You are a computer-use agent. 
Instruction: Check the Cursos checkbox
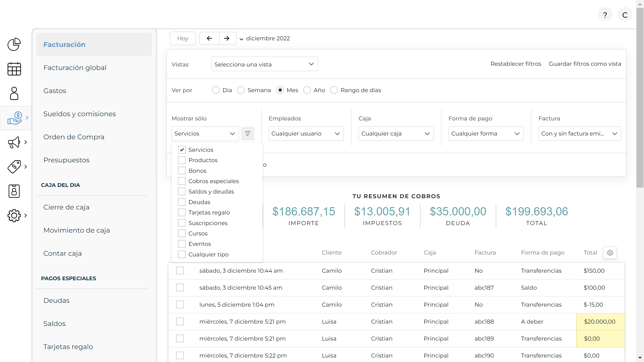tap(182, 234)
